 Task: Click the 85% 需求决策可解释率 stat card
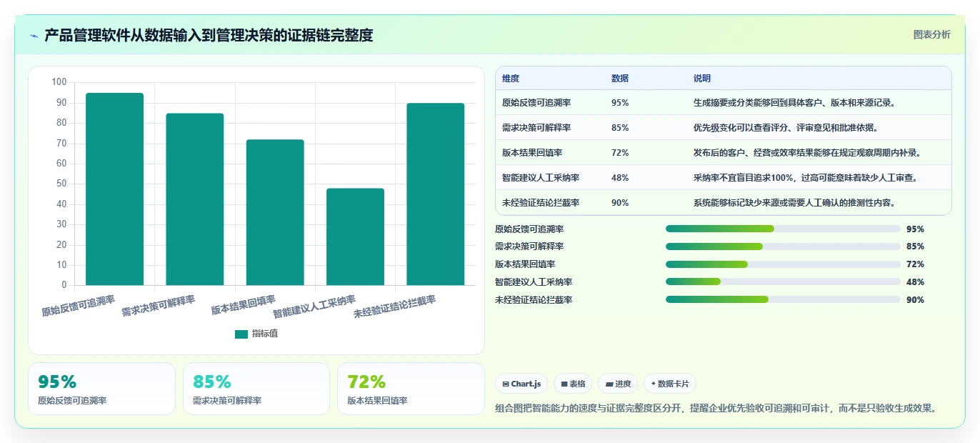tap(256, 389)
